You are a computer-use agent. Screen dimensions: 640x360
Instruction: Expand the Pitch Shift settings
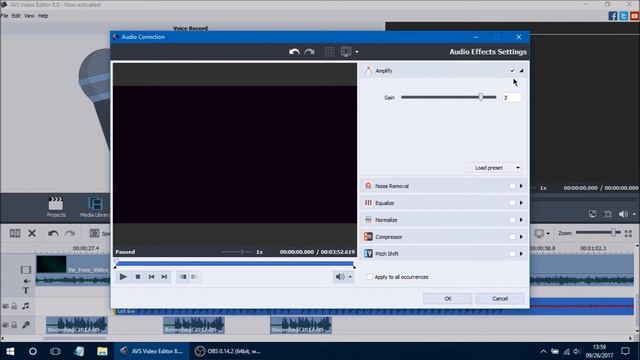(x=521, y=253)
